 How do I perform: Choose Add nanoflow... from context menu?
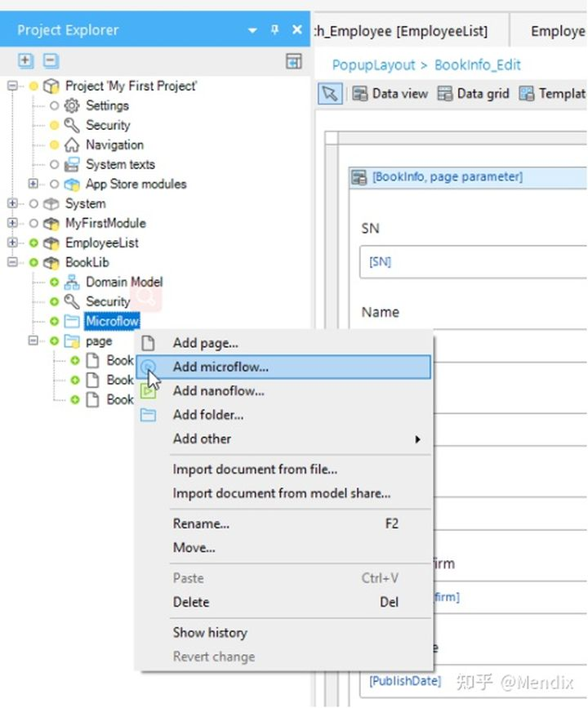coord(283,391)
